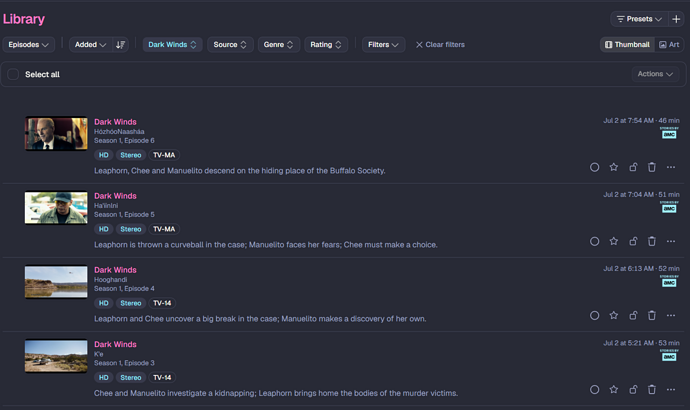Click AMC channel logo for Episode 6
690x410 pixels.
669,133
